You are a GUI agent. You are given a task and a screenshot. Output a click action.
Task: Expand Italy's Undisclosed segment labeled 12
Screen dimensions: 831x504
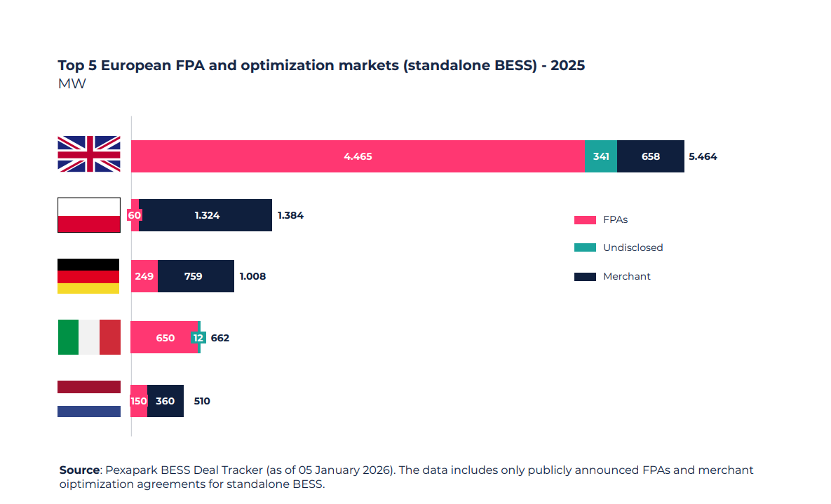coord(198,337)
